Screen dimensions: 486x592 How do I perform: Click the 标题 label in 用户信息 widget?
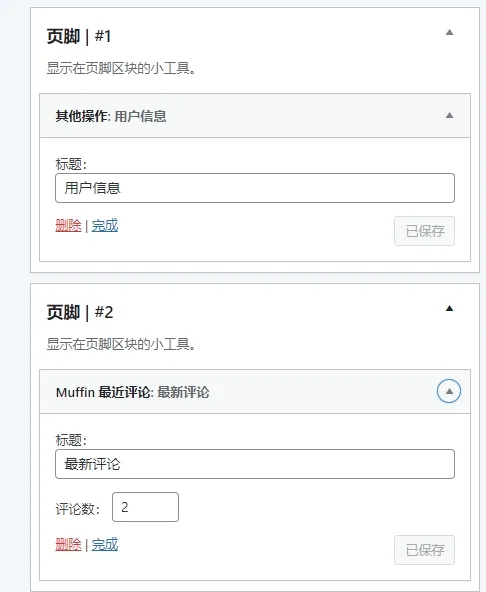click(x=71, y=164)
